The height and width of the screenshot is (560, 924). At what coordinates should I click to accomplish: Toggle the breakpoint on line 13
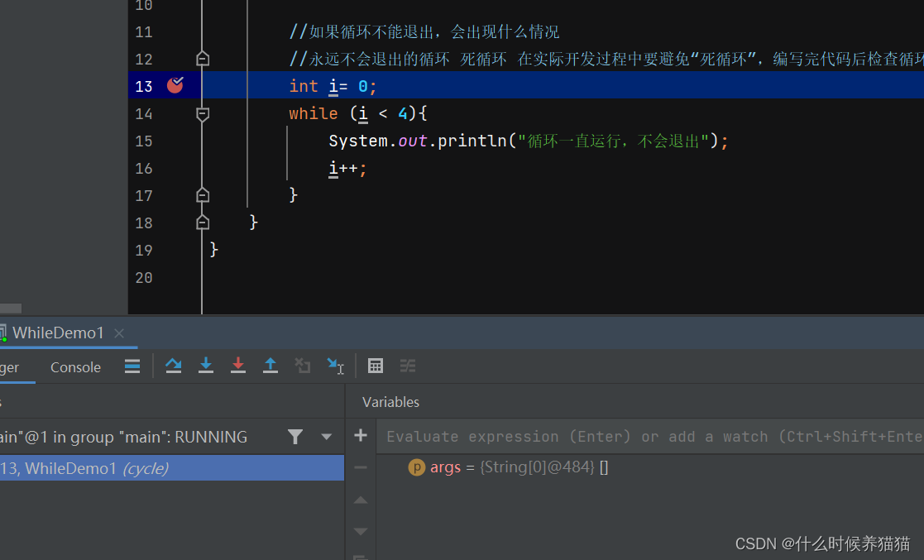(x=175, y=85)
